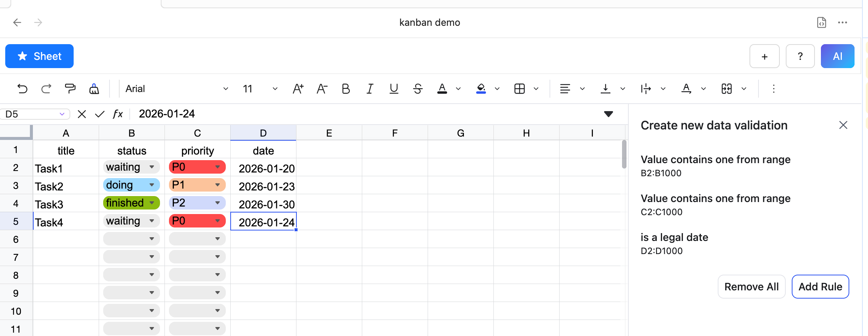Toggle underline formatting

tap(394, 89)
